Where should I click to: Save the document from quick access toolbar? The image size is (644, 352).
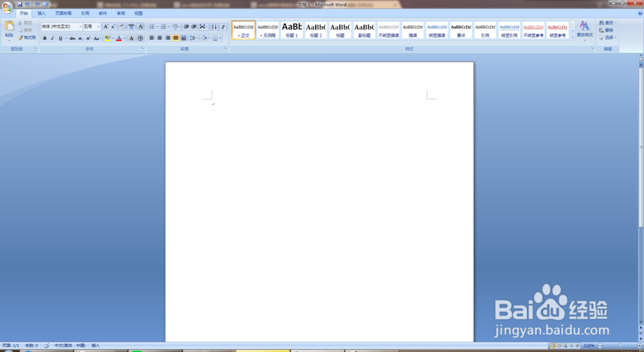(x=20, y=5)
